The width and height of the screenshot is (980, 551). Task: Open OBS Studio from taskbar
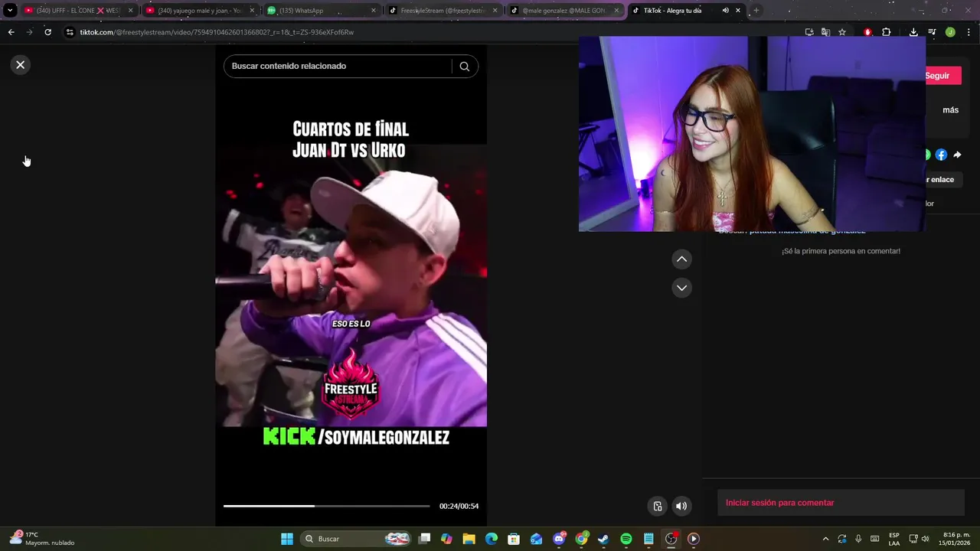click(671, 539)
